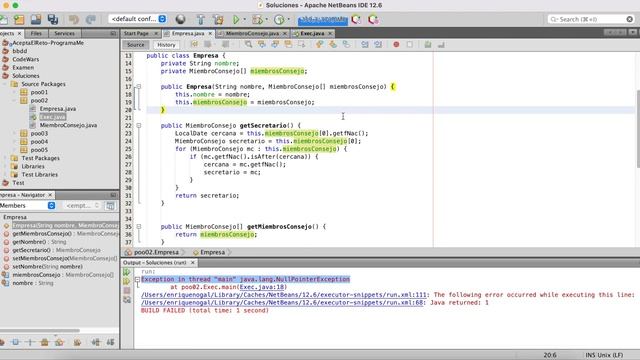
Task: Toggle Sort by Name in Navigator footer
Action: click(96, 342)
